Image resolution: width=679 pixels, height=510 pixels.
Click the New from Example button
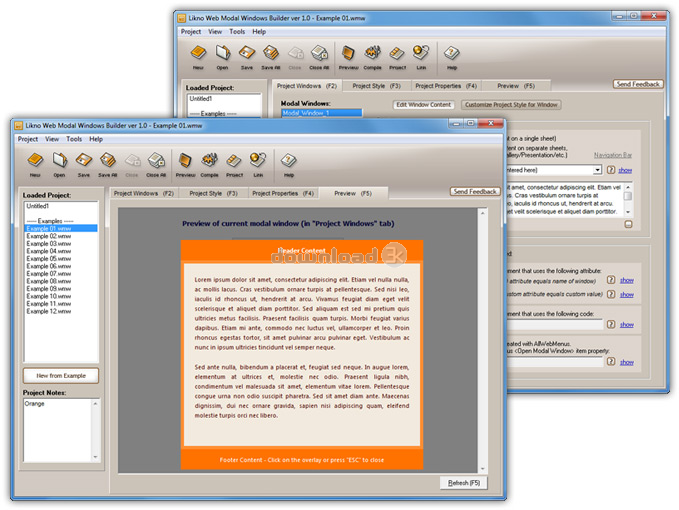[61, 376]
